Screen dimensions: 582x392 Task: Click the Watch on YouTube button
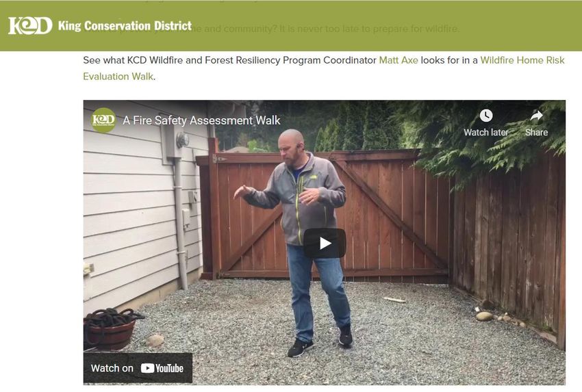tap(138, 368)
